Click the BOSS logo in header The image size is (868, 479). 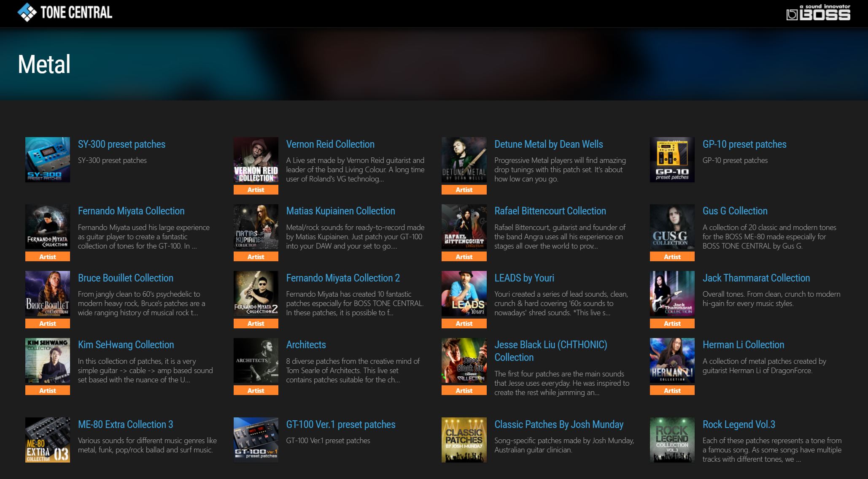click(x=818, y=13)
